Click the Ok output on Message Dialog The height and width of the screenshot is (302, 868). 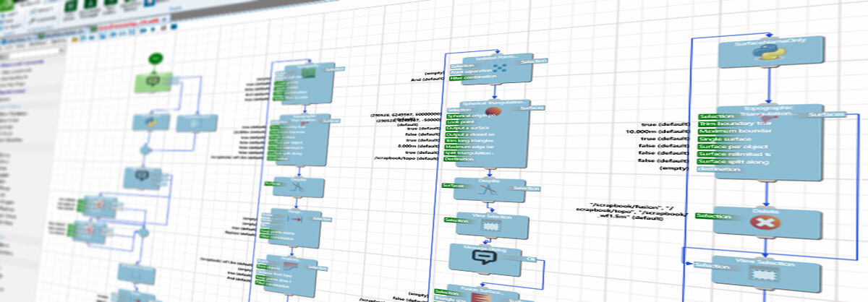532,259
